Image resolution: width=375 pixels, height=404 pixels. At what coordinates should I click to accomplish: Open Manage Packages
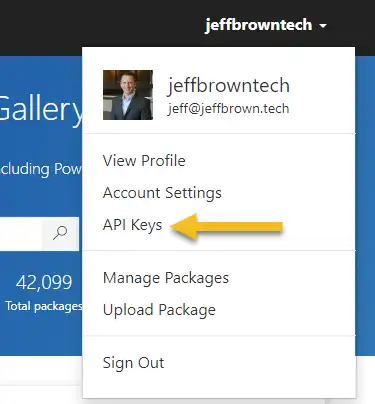point(166,278)
